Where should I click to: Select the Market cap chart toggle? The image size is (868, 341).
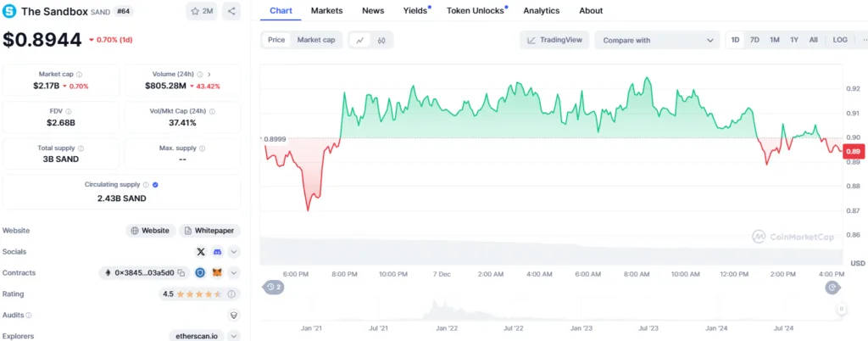[316, 40]
